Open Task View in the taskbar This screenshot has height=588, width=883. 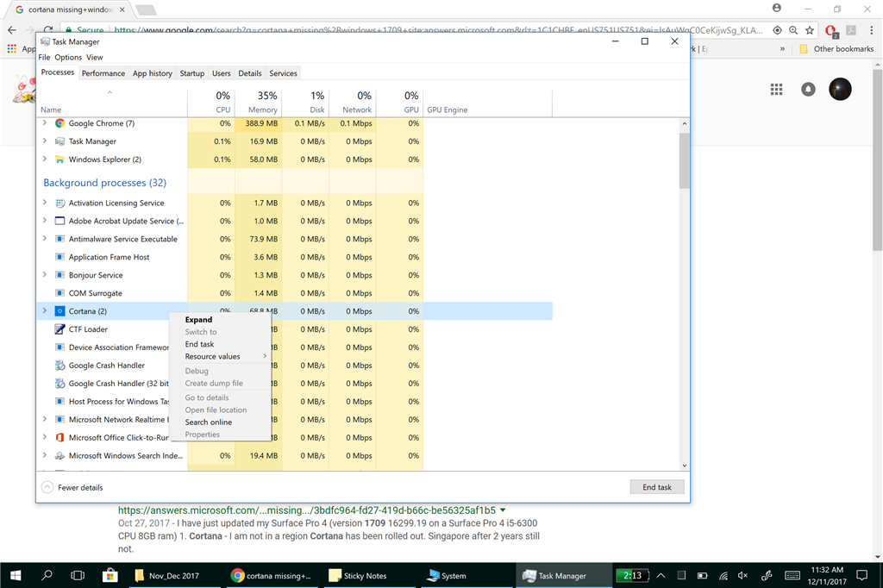(78, 575)
